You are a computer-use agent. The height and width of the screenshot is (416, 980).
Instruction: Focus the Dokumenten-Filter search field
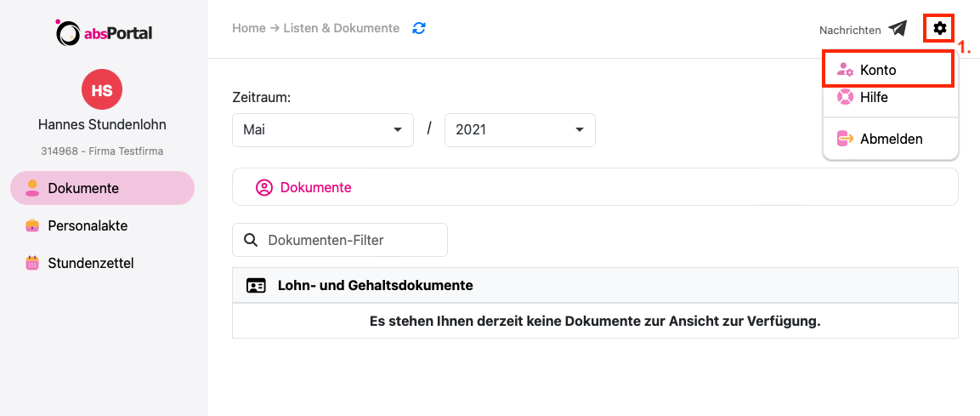350,240
